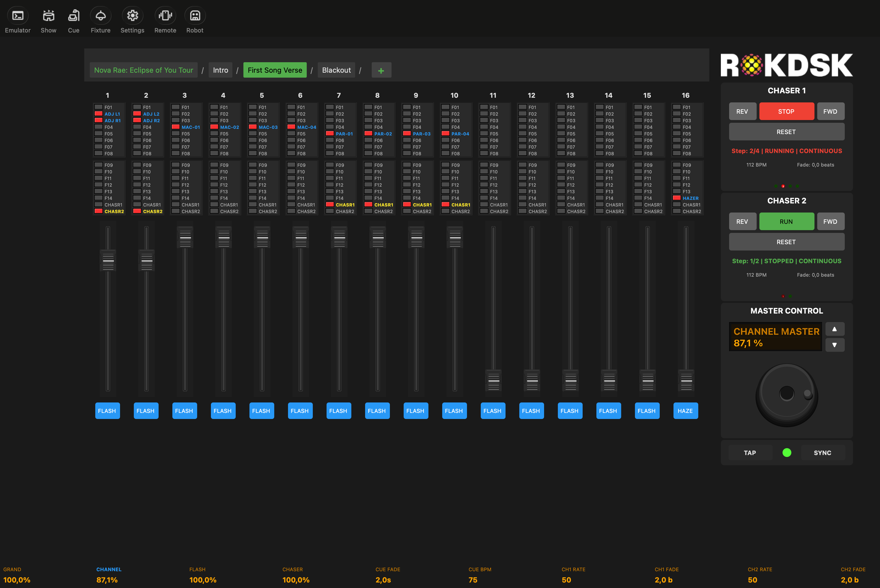Screen dimensions: 880x588
Task: Run Chaser 2 with the green RUN button
Action: click(x=786, y=221)
